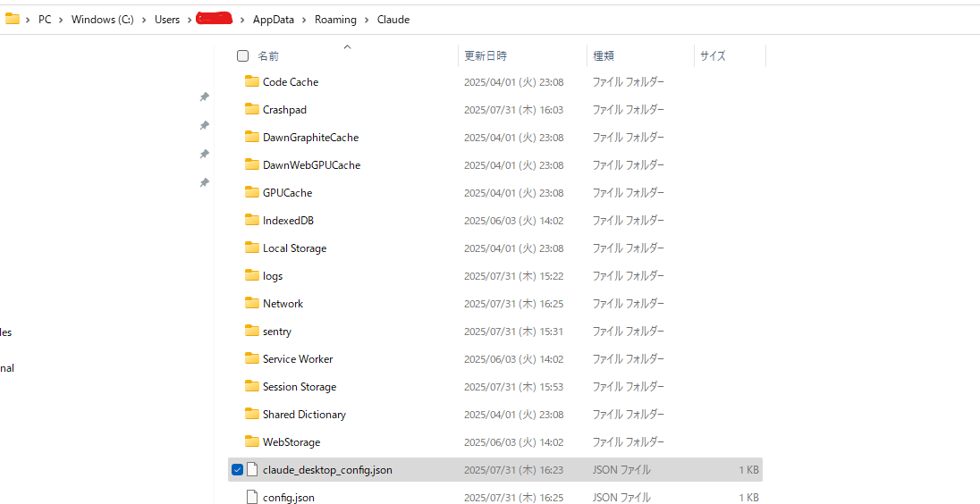Select the Code Cache folder name
980x504 pixels.
click(291, 82)
